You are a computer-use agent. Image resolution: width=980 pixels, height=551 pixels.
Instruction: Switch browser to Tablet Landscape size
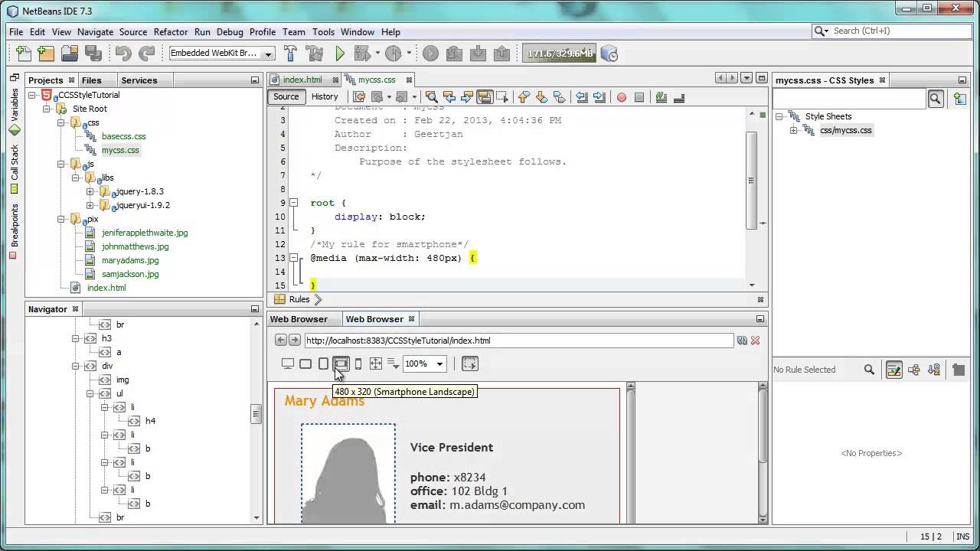click(305, 364)
